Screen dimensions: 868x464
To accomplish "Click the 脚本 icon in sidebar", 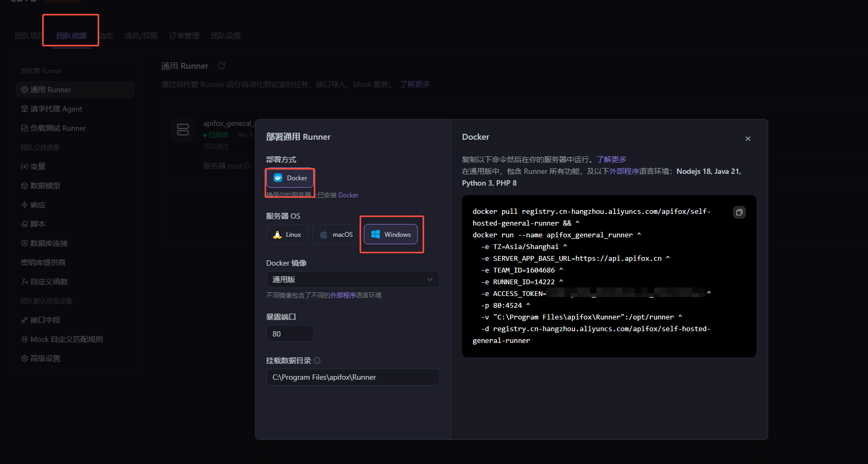I will [25, 224].
